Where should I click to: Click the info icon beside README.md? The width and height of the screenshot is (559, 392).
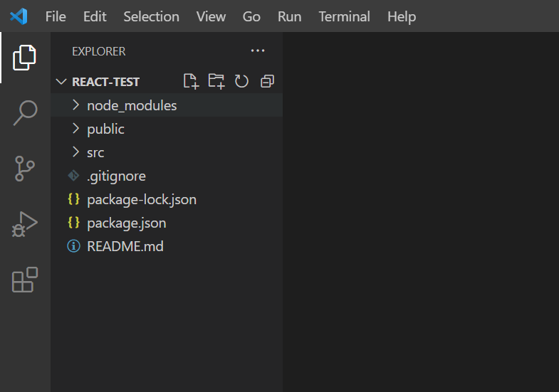[74, 246]
